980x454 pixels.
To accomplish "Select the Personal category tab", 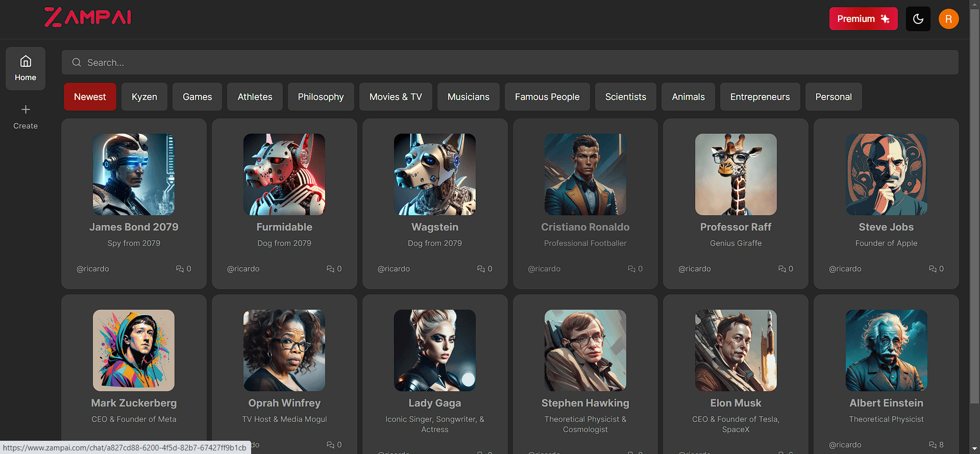I will click(833, 97).
